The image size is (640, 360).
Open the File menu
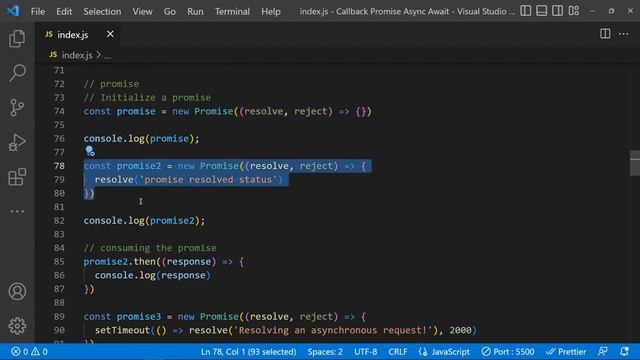point(38,11)
